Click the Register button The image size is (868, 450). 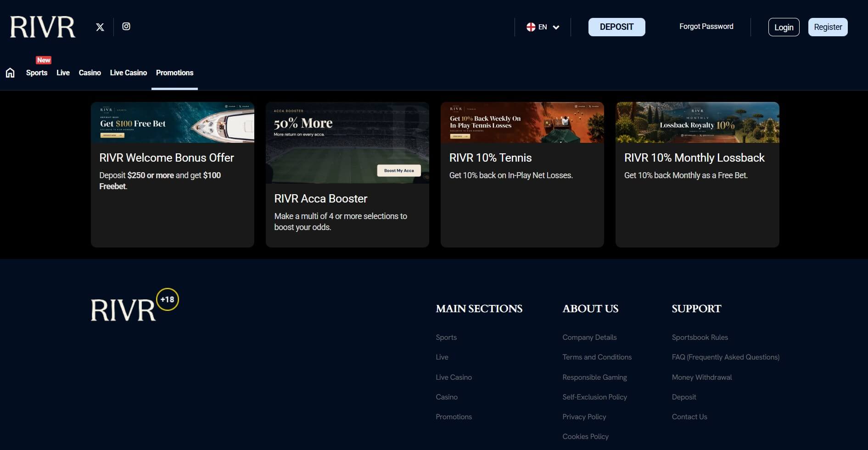tap(828, 27)
